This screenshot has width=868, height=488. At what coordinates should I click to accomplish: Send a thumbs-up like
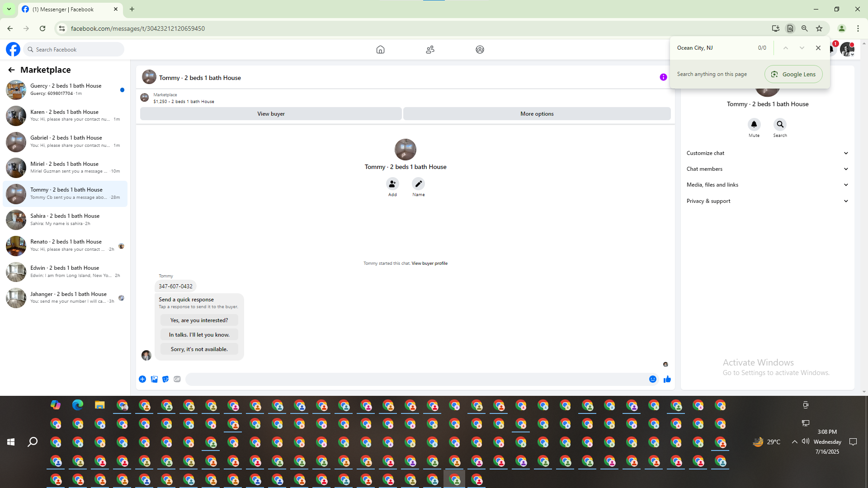pos(667,379)
